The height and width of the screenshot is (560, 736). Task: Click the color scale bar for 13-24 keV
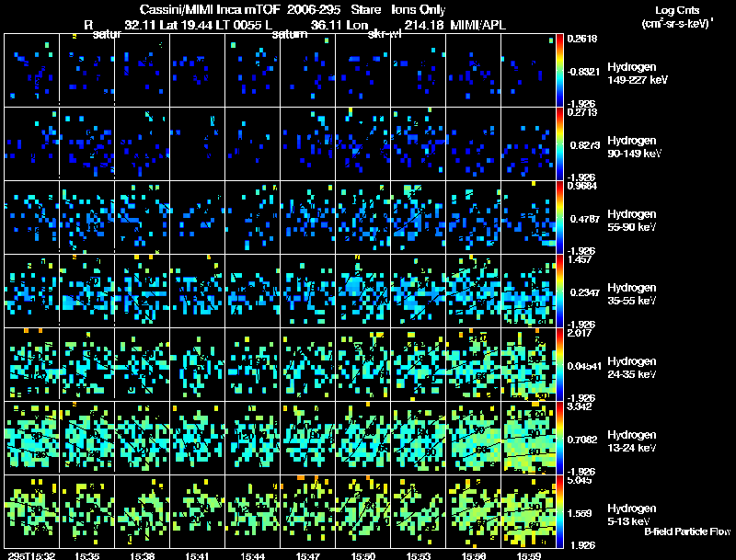tap(559, 439)
